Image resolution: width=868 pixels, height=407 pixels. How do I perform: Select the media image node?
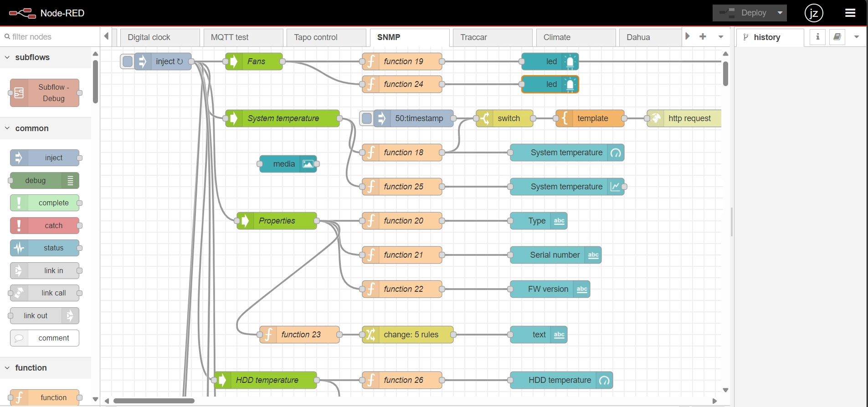[x=288, y=164]
